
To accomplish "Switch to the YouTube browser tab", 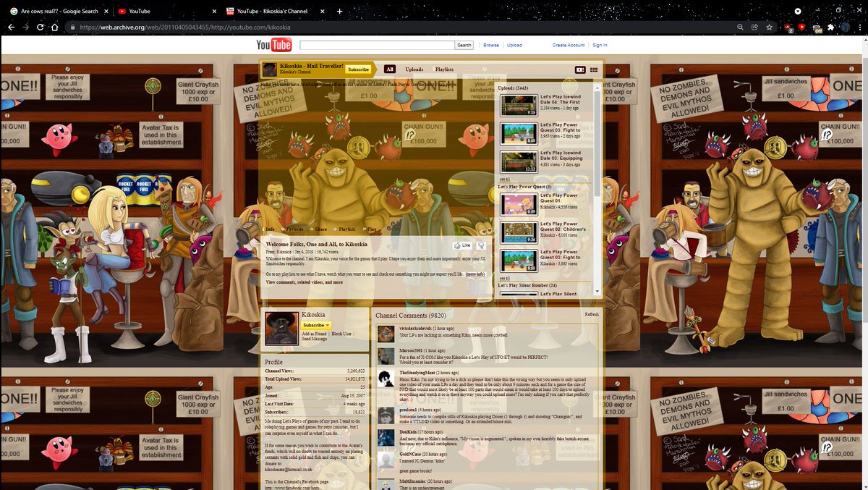I will (x=166, y=11).
